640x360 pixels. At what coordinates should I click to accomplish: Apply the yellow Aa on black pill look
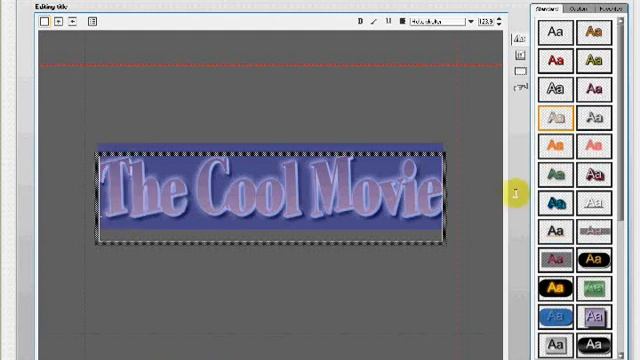[556, 288]
